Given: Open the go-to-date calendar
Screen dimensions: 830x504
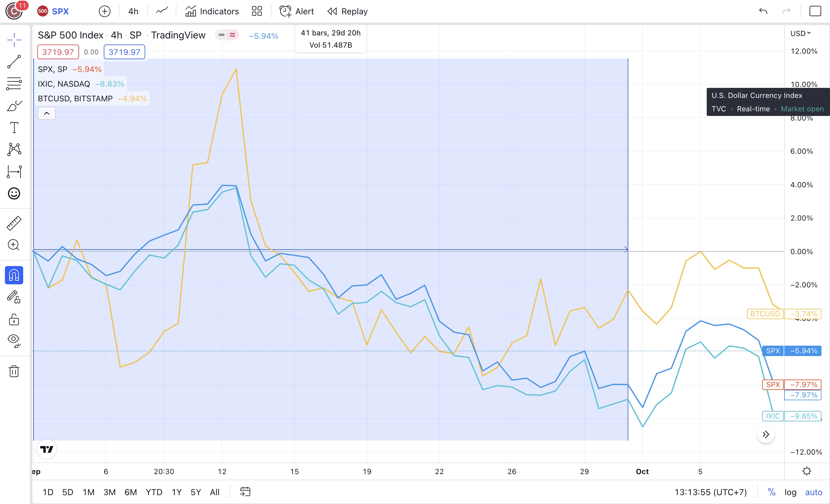Looking at the screenshot, I should (245, 492).
